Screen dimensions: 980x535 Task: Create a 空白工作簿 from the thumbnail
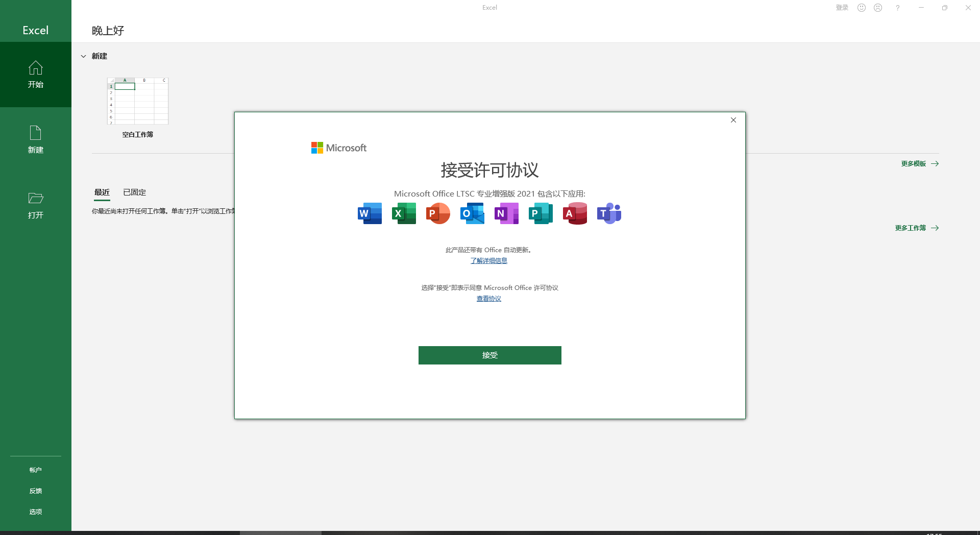(137, 101)
